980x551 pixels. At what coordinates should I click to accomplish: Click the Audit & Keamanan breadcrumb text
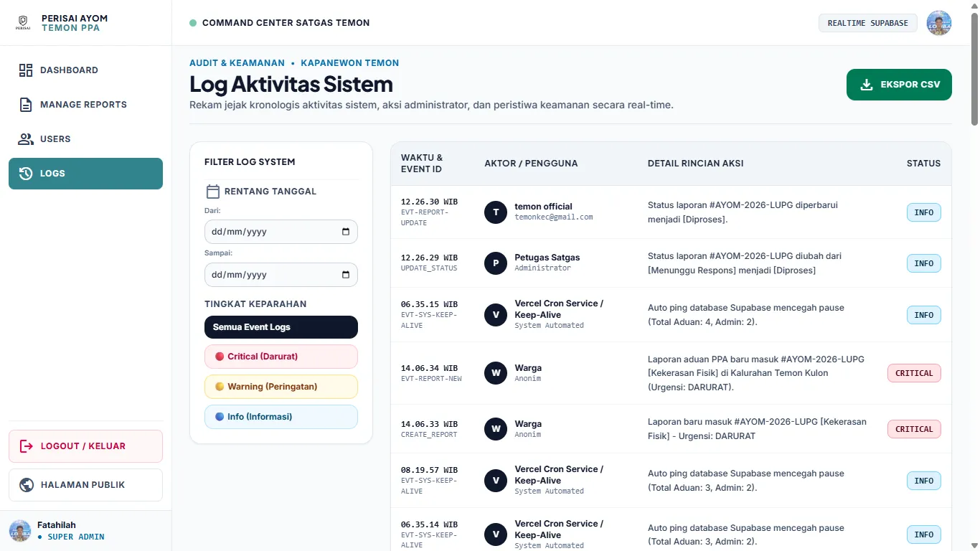(237, 63)
